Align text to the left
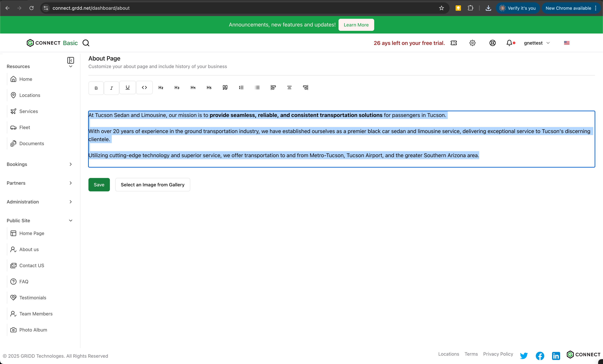 point(273,87)
